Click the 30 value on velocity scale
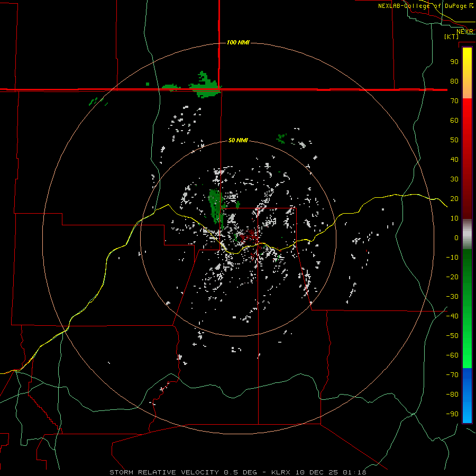This screenshot has height=476, width=476. [454, 179]
